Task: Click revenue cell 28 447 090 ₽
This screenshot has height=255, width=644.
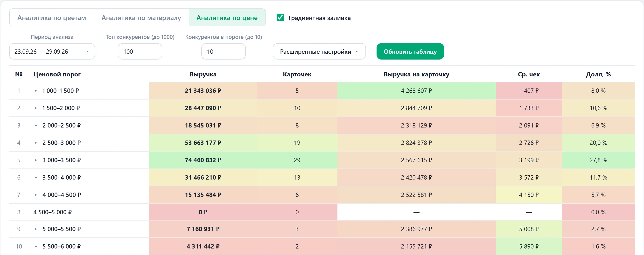Action: click(203, 108)
